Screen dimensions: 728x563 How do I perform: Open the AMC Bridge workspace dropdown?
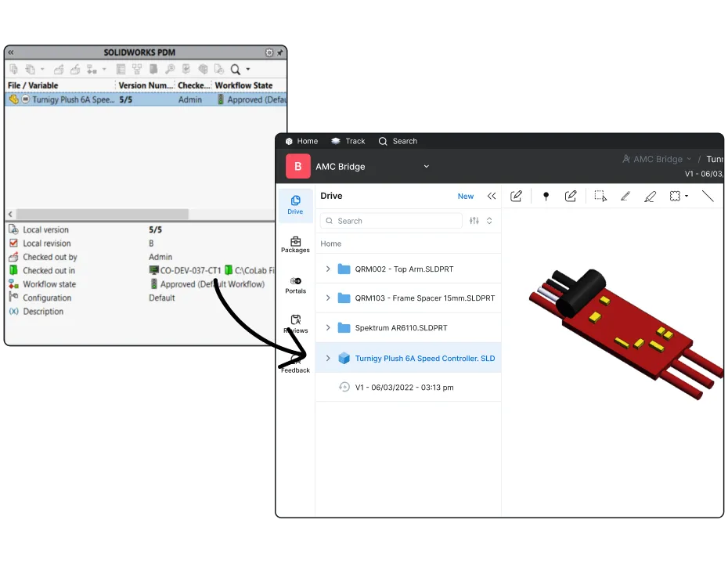tap(426, 166)
